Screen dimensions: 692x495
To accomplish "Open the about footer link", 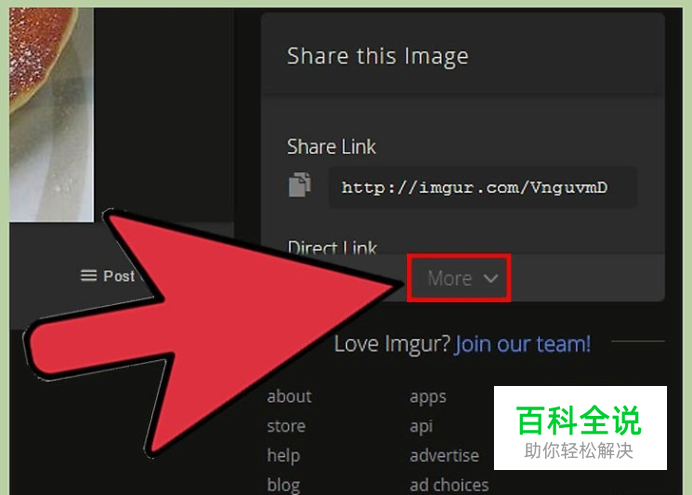I will pos(289,397).
